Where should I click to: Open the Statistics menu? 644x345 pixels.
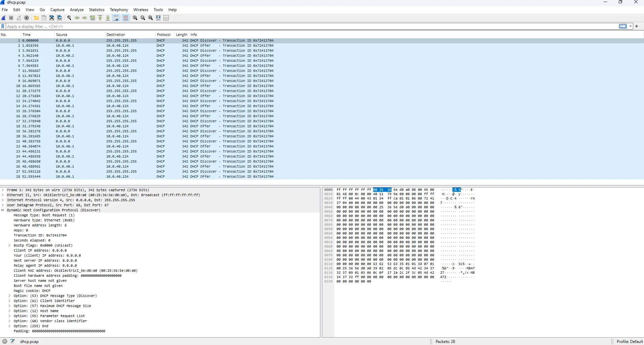pos(97,10)
